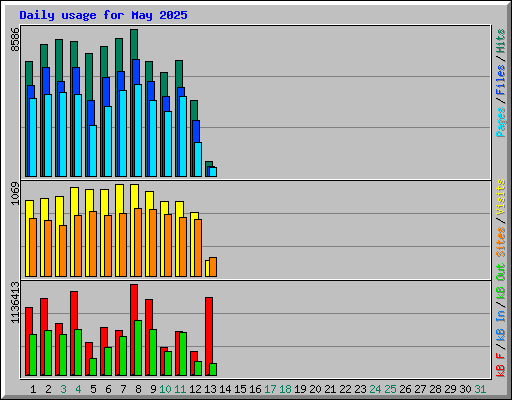Select day 19 on the x-axis

300,389
